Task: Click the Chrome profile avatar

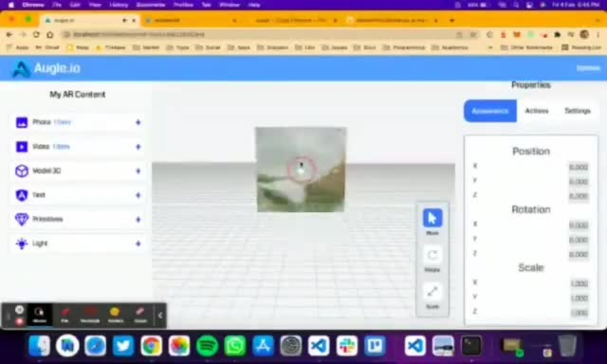Action: (584, 35)
